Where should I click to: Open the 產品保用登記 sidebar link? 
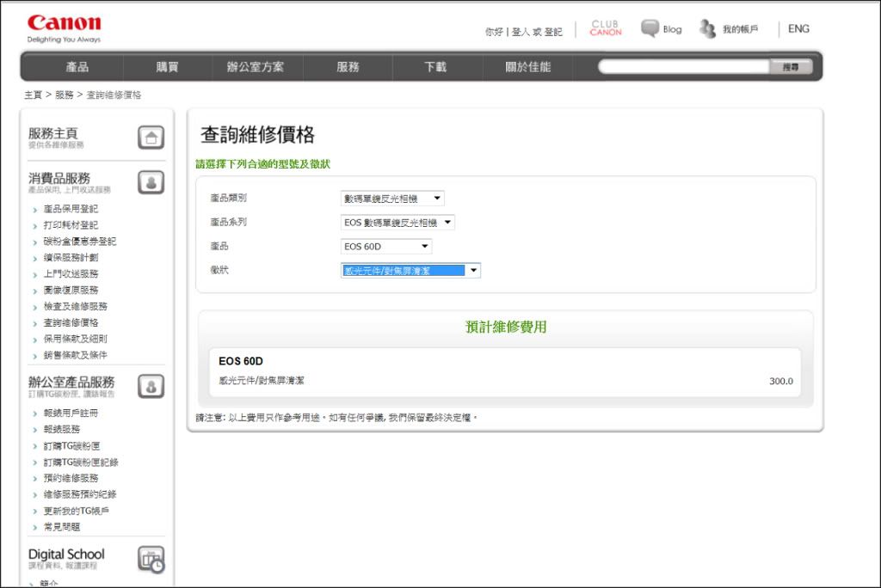point(71,209)
